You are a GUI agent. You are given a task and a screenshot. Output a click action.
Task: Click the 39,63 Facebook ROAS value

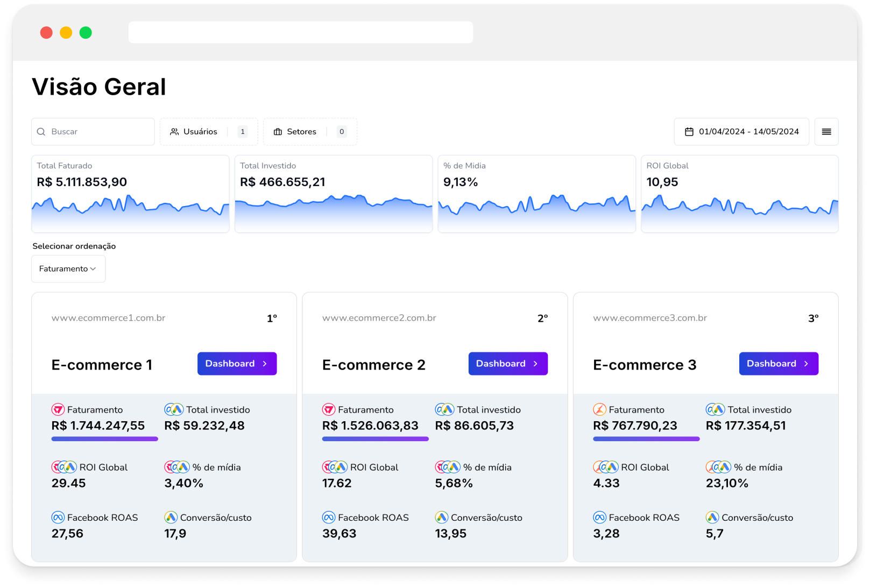(x=339, y=534)
